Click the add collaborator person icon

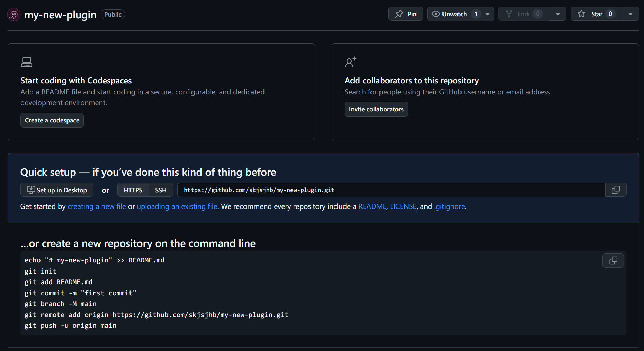click(350, 62)
